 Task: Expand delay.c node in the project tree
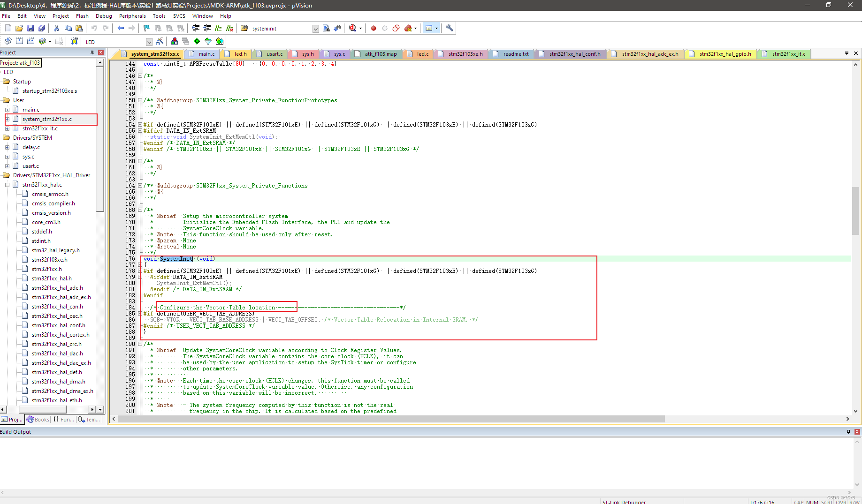click(x=8, y=147)
